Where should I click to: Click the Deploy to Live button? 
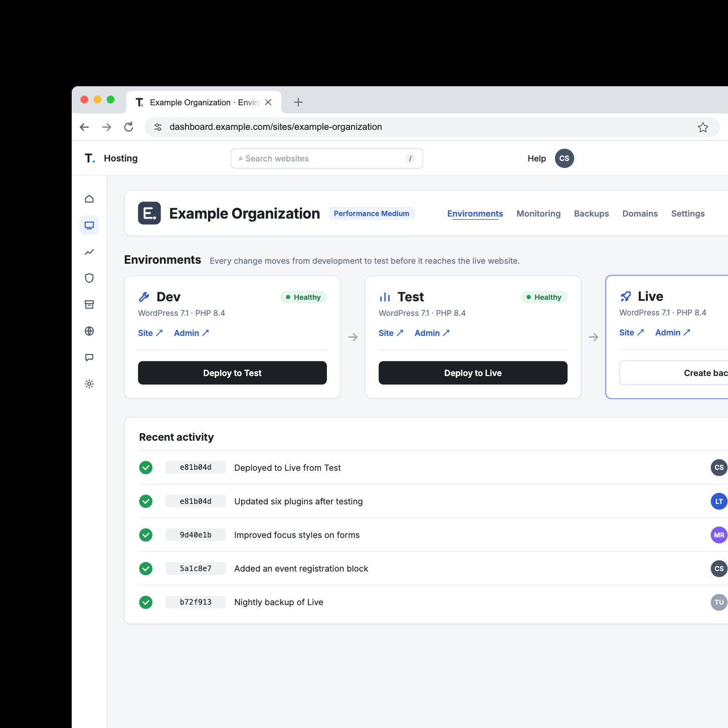[x=473, y=373]
